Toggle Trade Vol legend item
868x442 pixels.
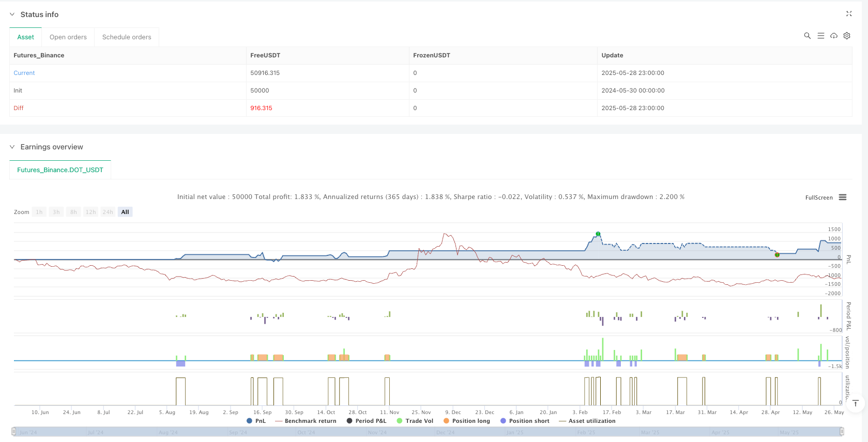[415, 421]
